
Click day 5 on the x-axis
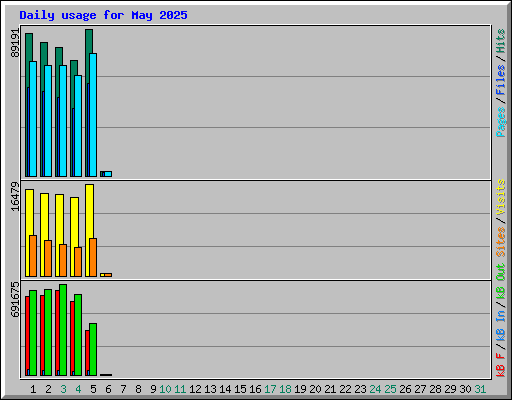tap(93, 389)
